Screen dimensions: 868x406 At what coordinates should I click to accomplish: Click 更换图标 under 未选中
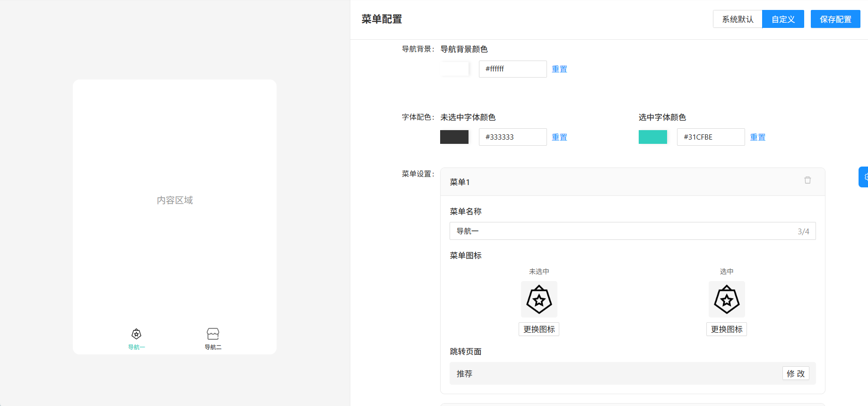click(x=539, y=329)
